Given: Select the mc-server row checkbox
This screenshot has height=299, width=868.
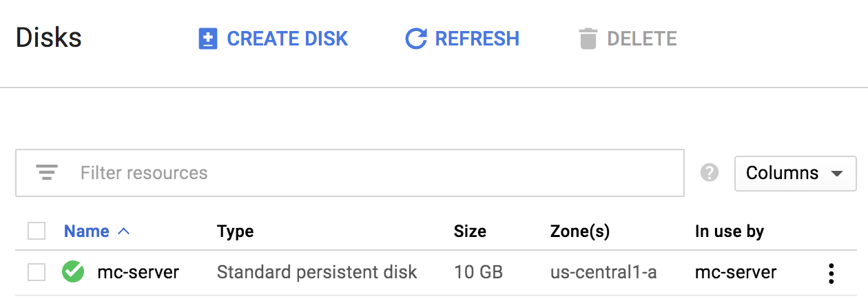Looking at the screenshot, I should coord(37,272).
